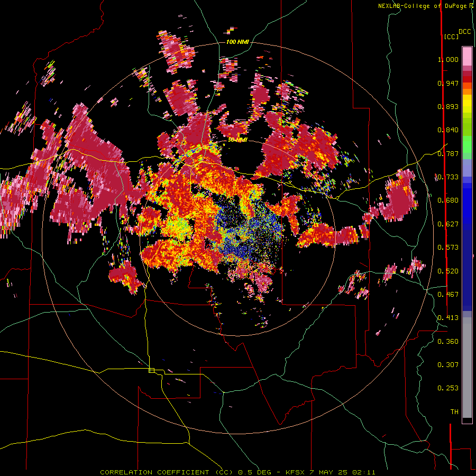Pick the yellow segment of the color bar
Image resolution: width=476 pixels, height=476 pixels.
pos(467,104)
